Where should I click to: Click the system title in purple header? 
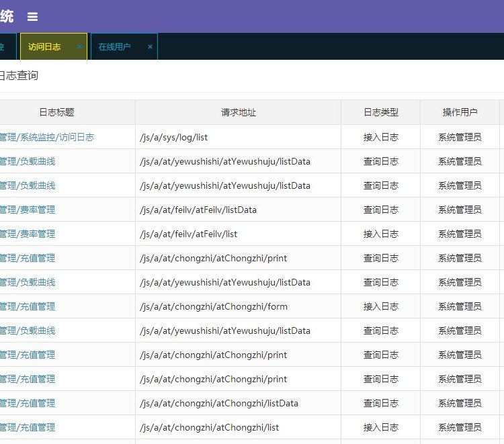(x=7, y=17)
